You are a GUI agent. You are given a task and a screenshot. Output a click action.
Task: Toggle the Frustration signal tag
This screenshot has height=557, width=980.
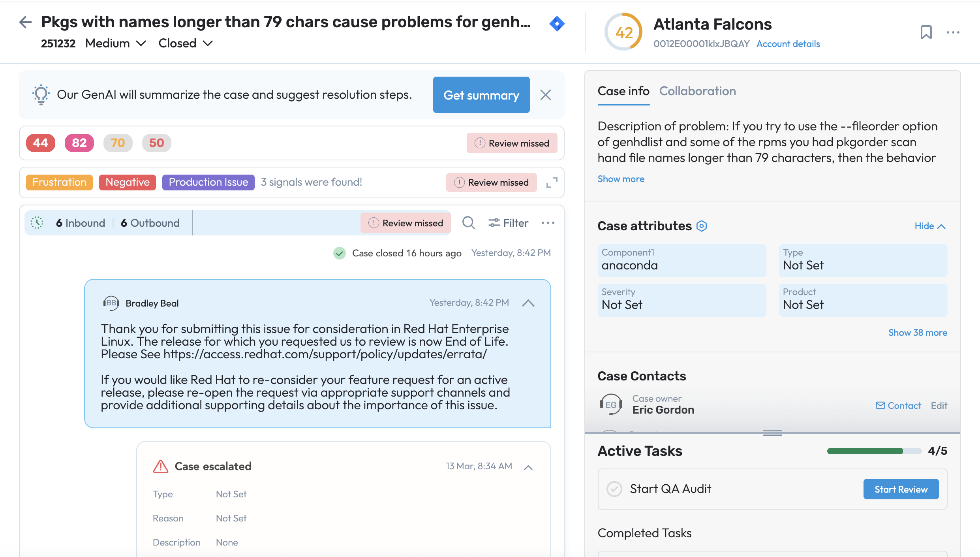(x=59, y=182)
